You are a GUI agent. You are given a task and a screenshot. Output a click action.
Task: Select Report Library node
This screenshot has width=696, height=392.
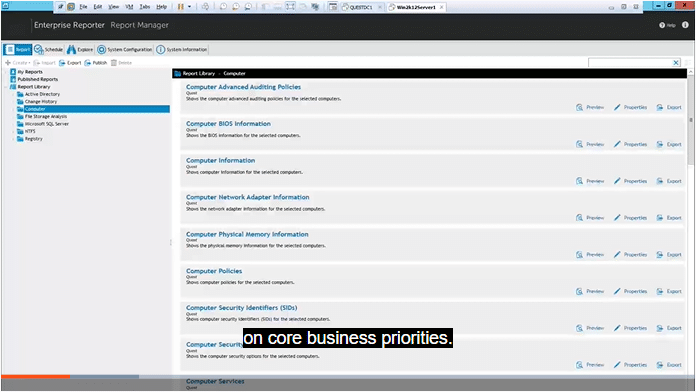coord(34,87)
